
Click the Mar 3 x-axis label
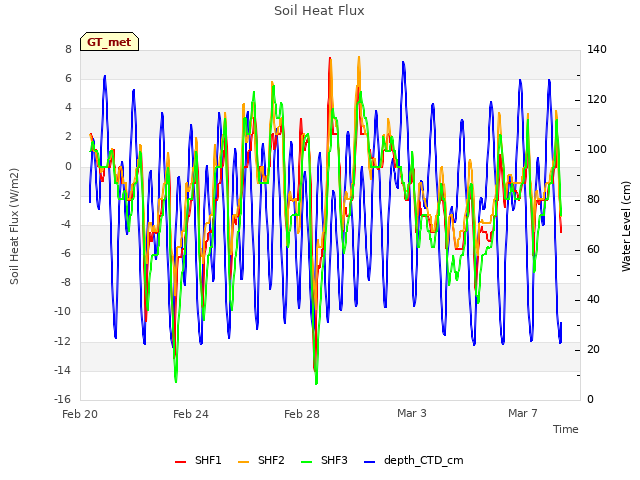pos(412,413)
